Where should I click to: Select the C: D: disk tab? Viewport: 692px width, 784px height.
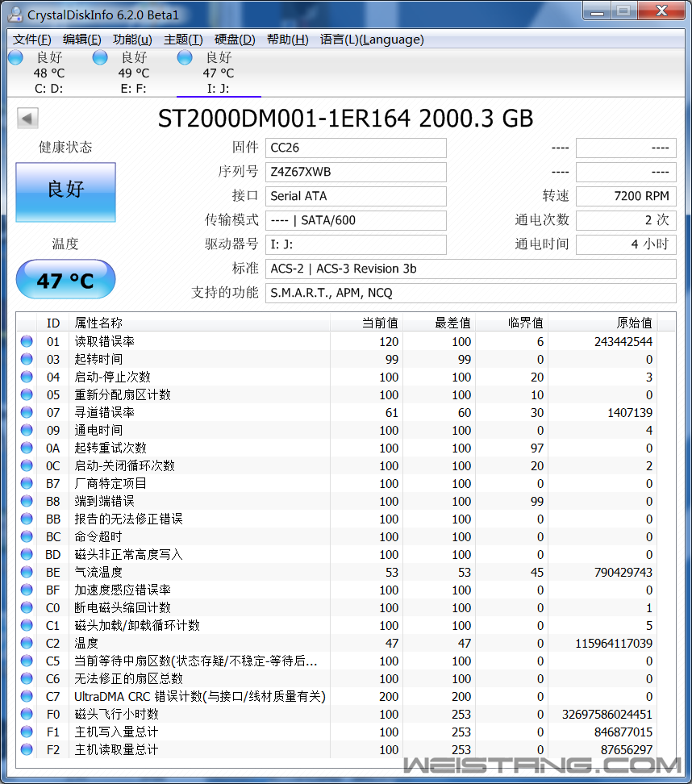tap(49, 73)
